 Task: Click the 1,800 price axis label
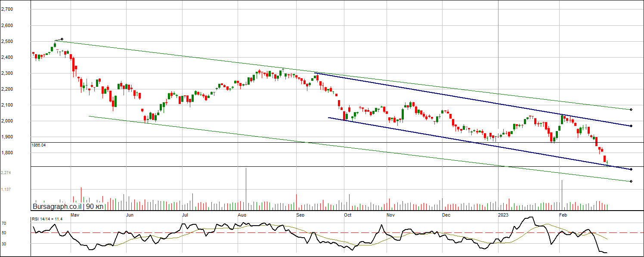click(7, 153)
